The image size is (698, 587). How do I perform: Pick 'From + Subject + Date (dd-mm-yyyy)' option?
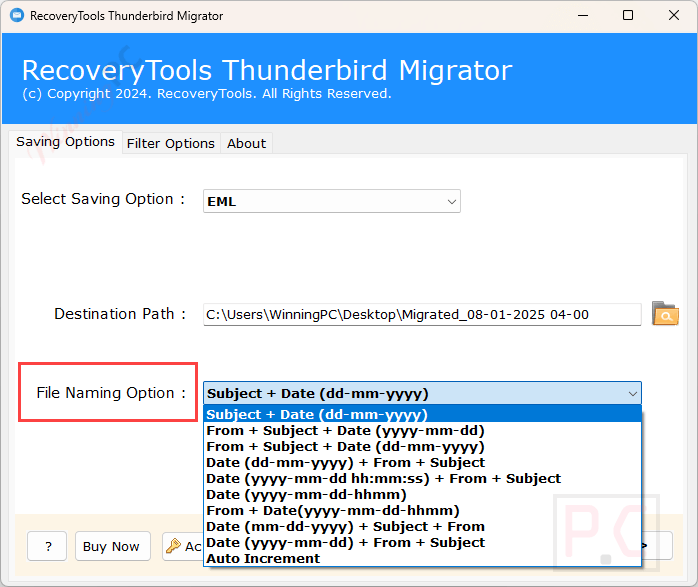345,446
